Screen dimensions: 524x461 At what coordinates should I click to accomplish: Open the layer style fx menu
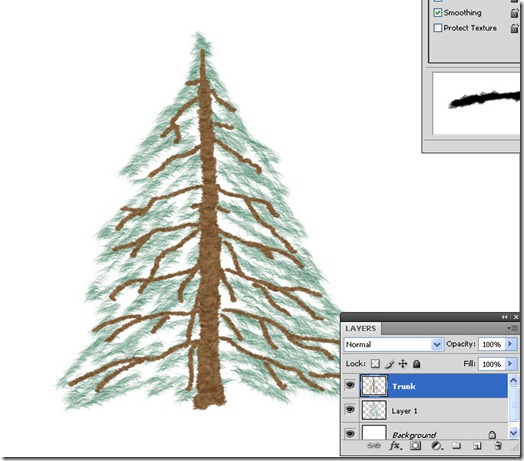pyautogui.click(x=396, y=446)
